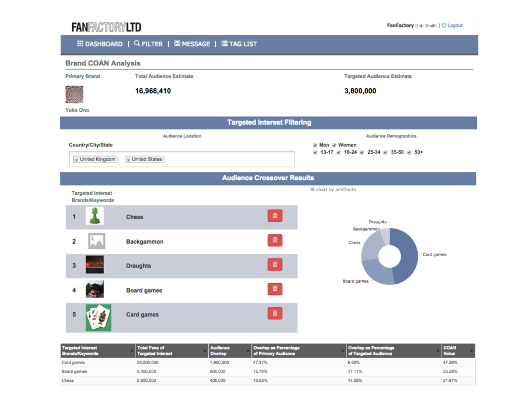
Task: Click the Card games table row name
Action: [x=73, y=363]
